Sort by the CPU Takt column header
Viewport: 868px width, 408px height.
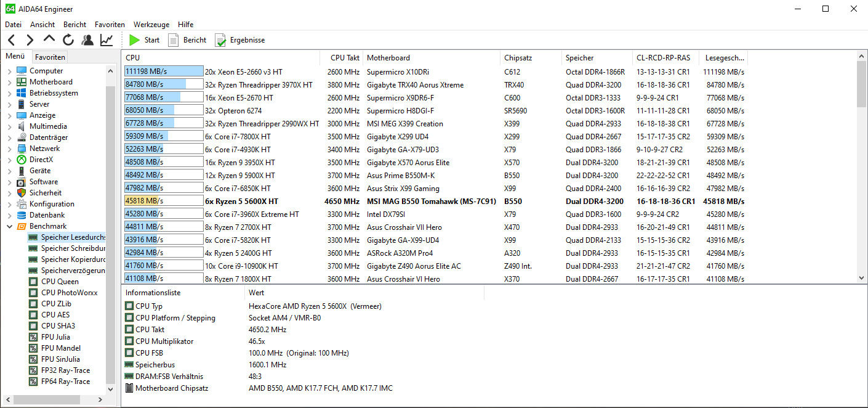click(342, 58)
